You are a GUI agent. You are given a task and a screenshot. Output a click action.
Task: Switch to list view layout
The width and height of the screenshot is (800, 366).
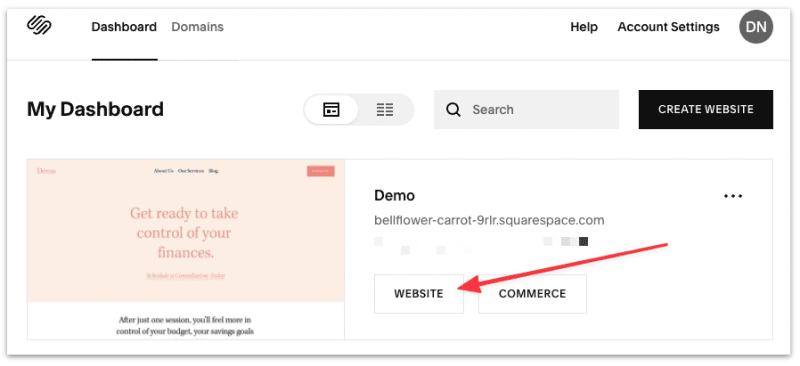pos(385,109)
